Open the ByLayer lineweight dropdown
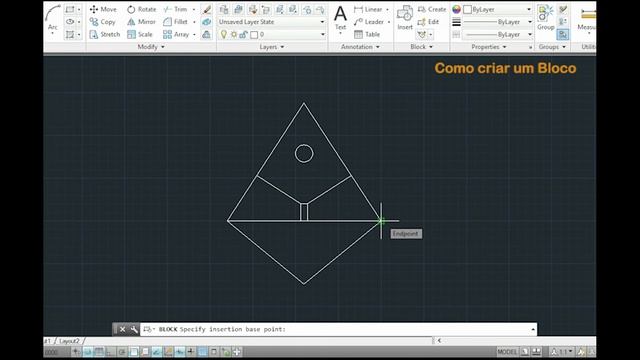The image size is (640, 360). [x=498, y=22]
